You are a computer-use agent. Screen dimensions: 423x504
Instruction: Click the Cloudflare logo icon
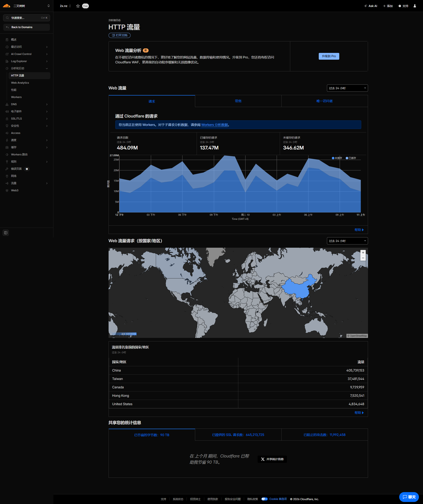click(7, 6)
